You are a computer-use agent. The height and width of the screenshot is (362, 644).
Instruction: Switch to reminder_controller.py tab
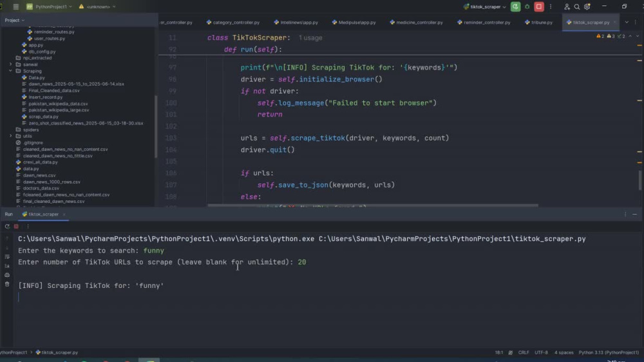(x=484, y=22)
